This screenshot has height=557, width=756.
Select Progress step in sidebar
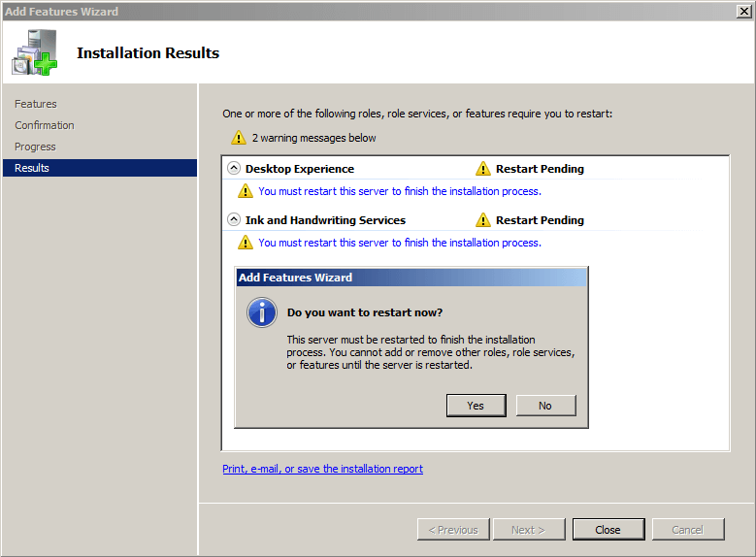[35, 147]
